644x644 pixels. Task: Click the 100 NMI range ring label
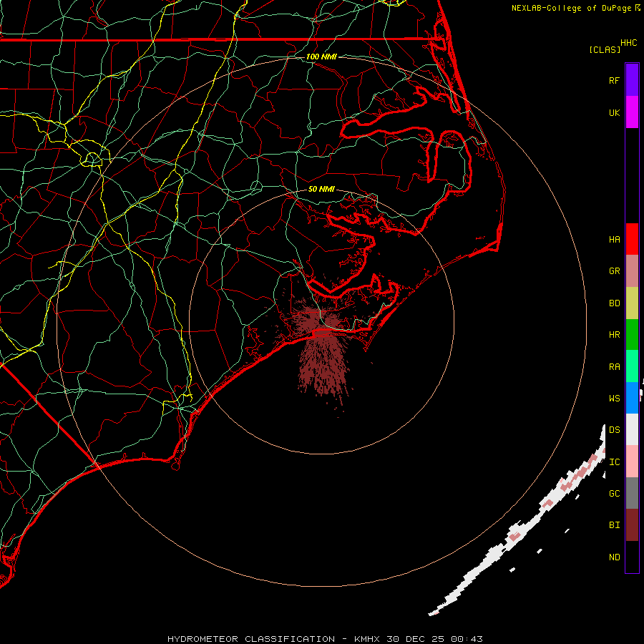click(321, 57)
